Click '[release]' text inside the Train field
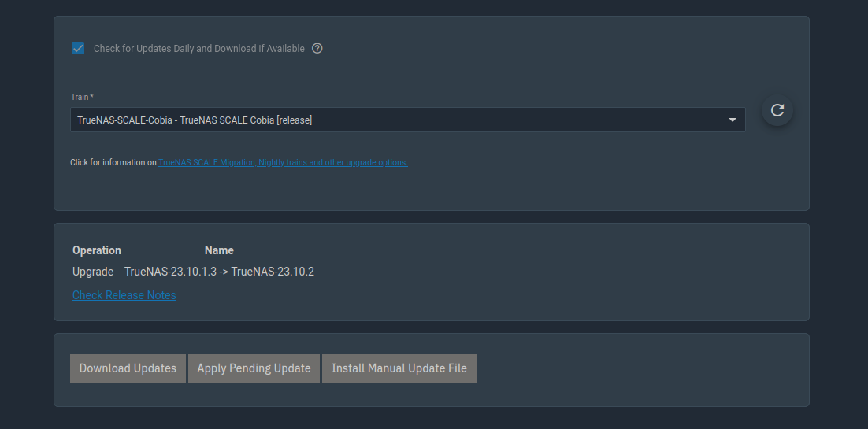868x429 pixels. (x=295, y=120)
